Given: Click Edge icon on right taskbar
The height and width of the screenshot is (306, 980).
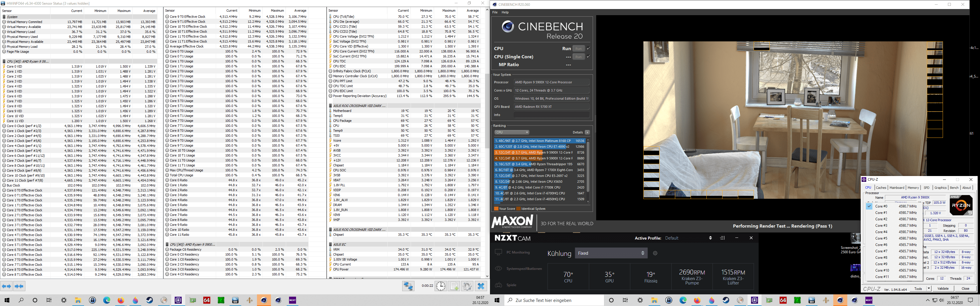Looking at the screenshot, I should [683, 300].
